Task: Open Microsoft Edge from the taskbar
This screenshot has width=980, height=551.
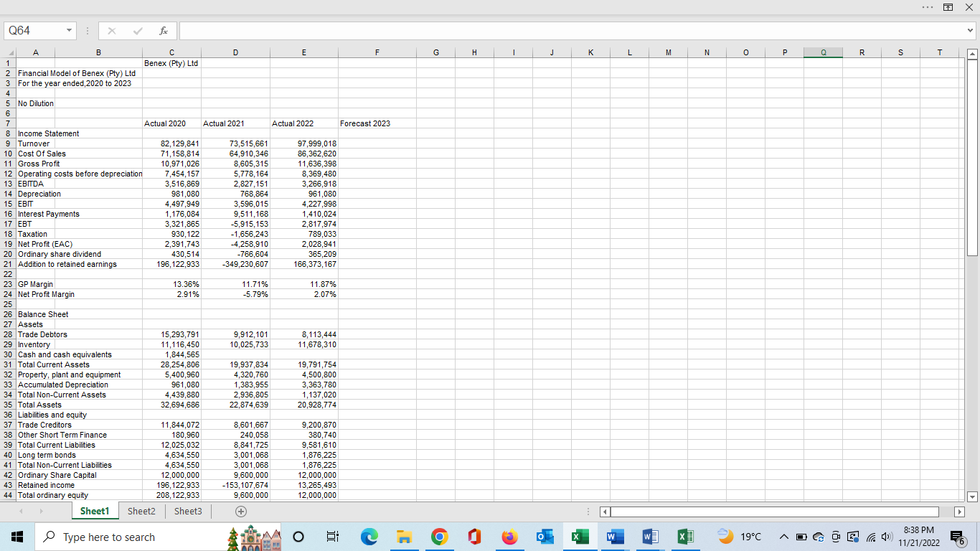Action: pos(369,537)
